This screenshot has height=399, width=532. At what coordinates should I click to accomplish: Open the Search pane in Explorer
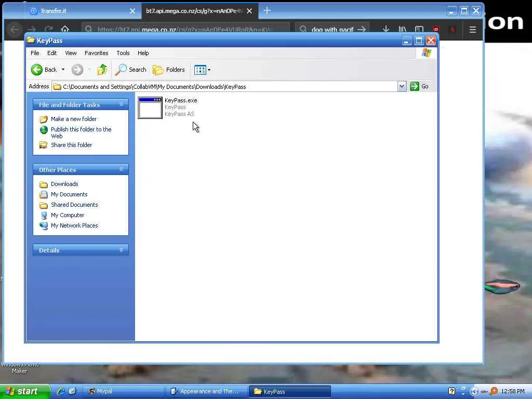(130, 70)
